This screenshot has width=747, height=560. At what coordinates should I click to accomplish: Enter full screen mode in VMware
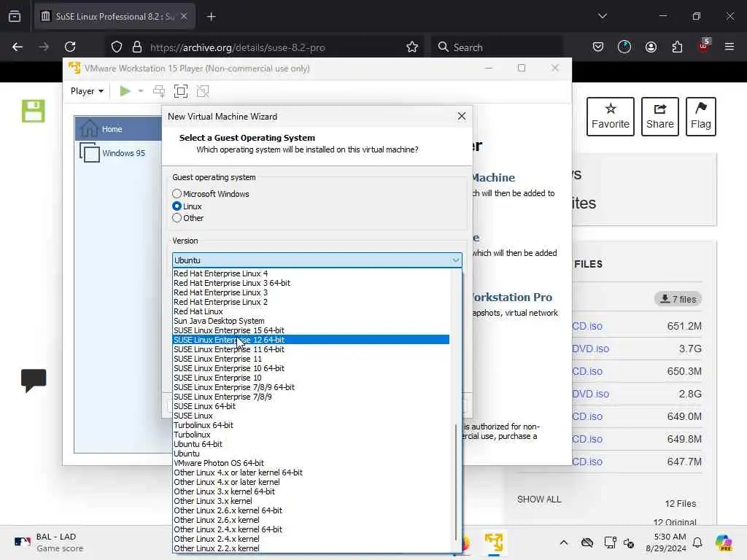(x=181, y=91)
